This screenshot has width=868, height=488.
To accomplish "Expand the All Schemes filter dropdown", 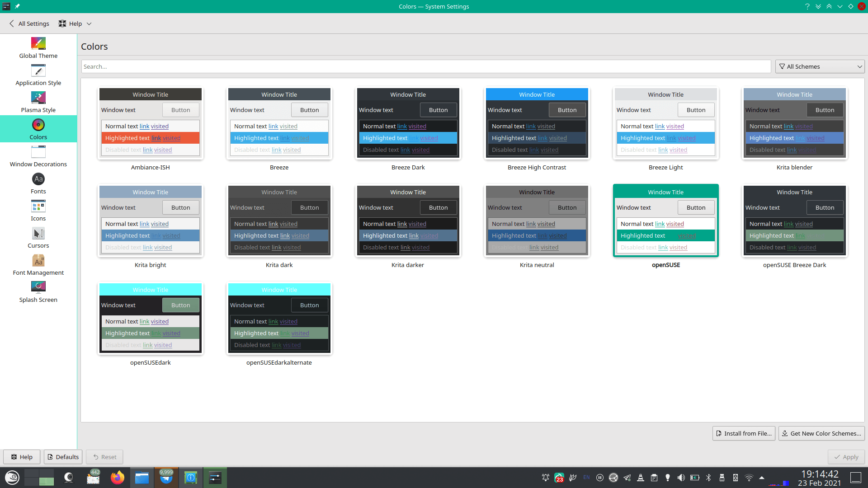I will (x=820, y=66).
